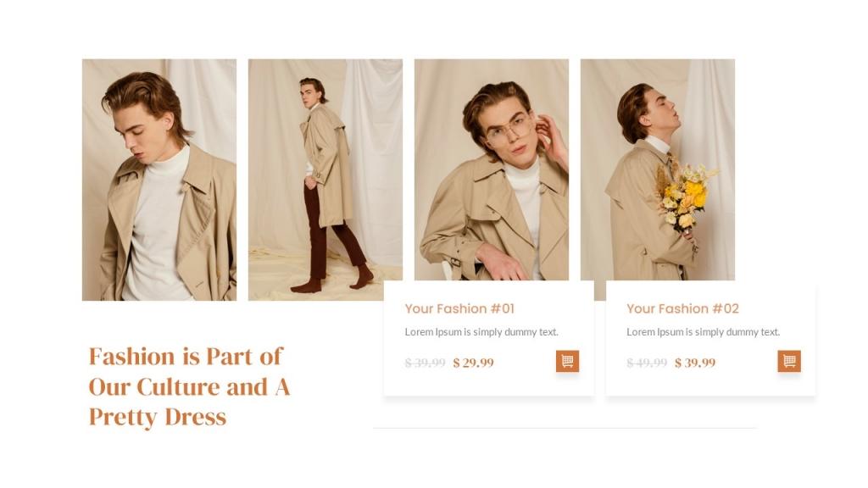Open the photo of model wearing glasses
Image resolution: width=868 pixels, height=488 pixels.
point(492,169)
